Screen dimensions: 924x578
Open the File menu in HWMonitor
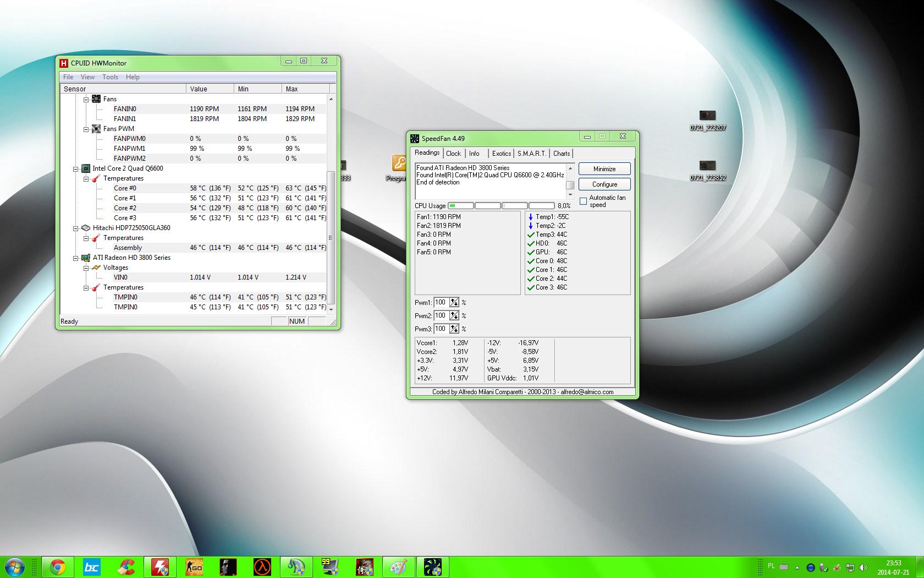68,77
